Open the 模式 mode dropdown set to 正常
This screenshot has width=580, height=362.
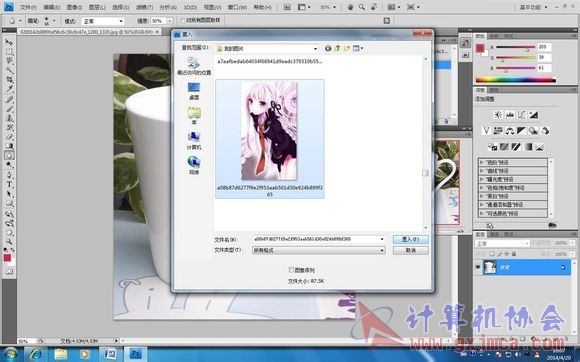[102, 21]
